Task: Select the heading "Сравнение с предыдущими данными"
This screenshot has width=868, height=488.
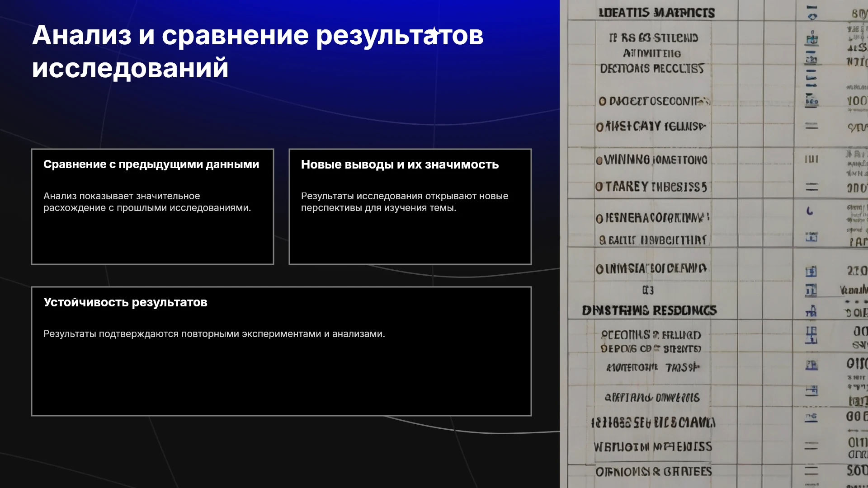Action: (151, 164)
